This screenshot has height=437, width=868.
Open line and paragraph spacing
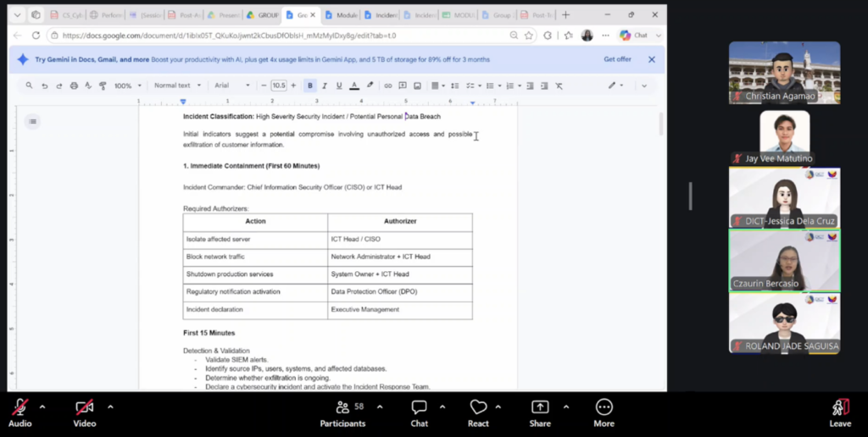[454, 86]
